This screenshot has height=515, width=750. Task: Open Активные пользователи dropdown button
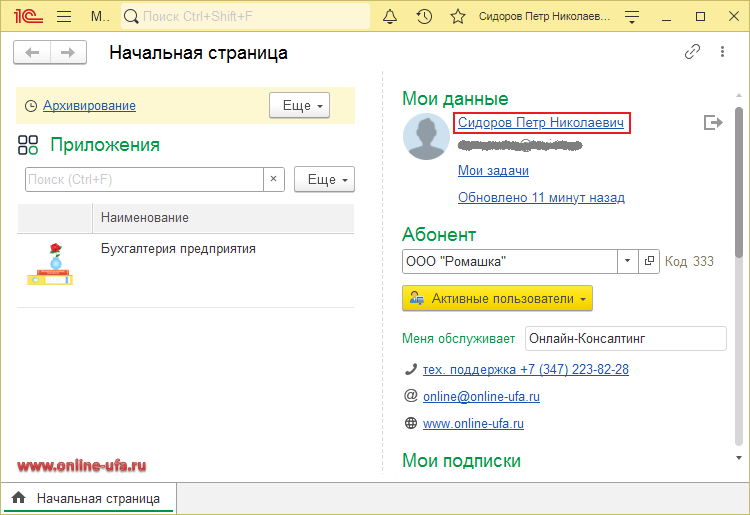497,298
